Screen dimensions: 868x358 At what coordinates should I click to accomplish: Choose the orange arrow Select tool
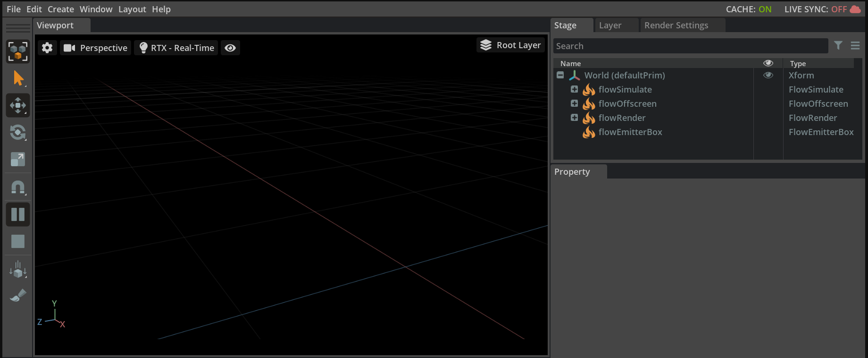click(x=18, y=78)
